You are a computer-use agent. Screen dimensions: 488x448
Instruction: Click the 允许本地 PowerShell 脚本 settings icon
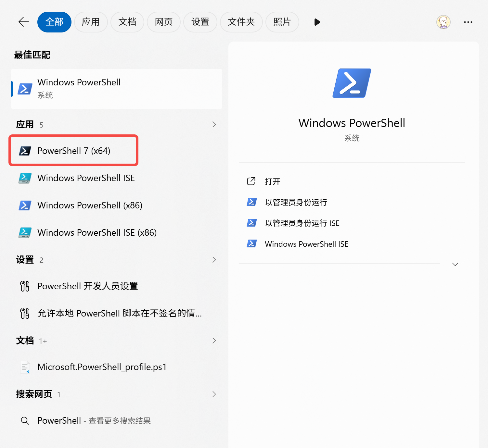(25, 314)
